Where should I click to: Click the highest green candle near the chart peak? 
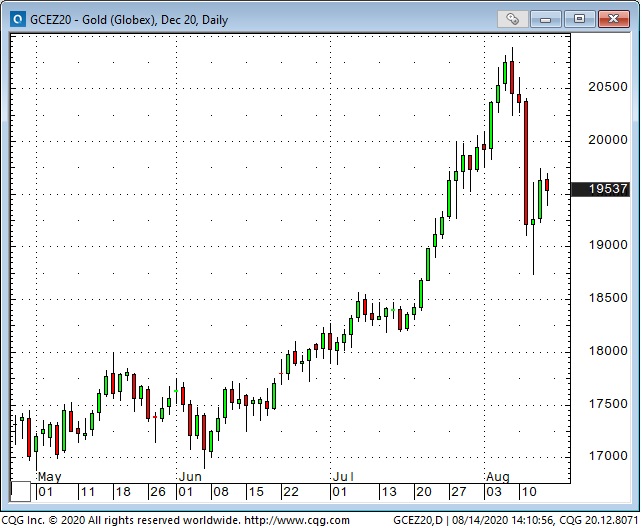[x=505, y=73]
